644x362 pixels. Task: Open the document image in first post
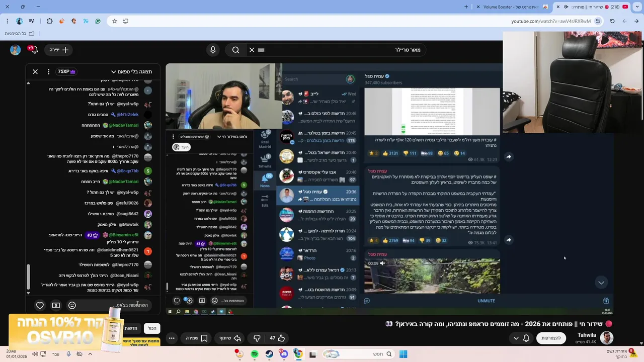(x=432, y=112)
